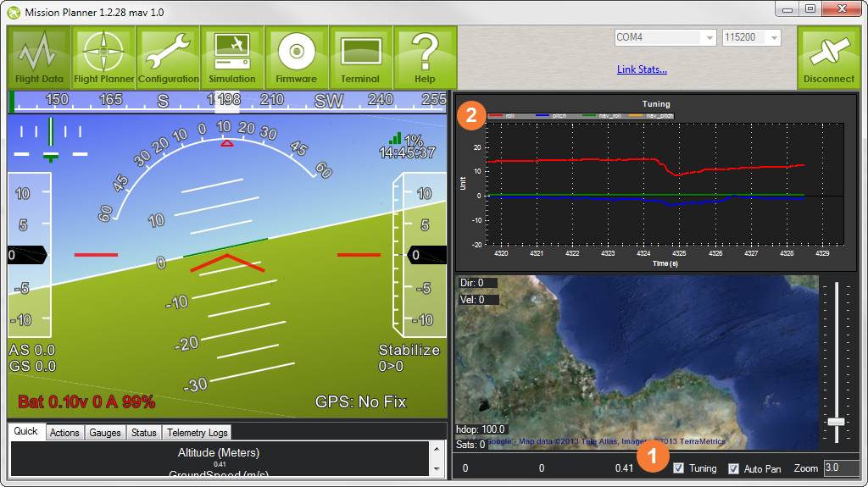The width and height of the screenshot is (868, 487).
Task: Select the Status tab
Action: [x=144, y=433]
